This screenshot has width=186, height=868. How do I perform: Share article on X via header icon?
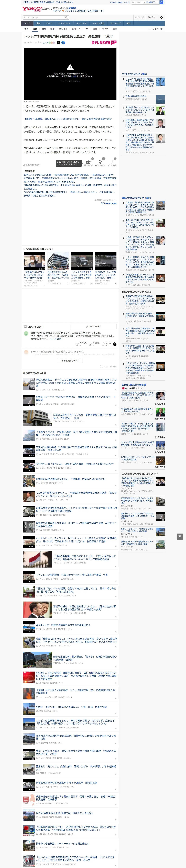[x=58, y=43]
